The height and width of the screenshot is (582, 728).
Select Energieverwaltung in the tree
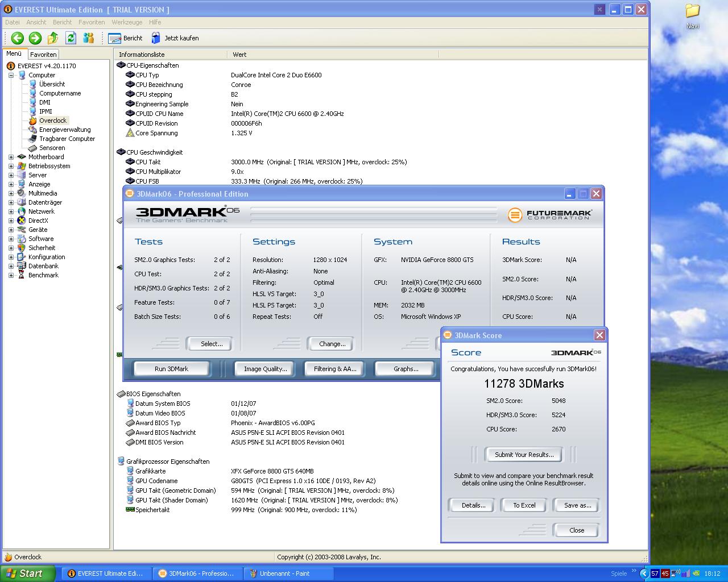pyautogui.click(x=65, y=130)
